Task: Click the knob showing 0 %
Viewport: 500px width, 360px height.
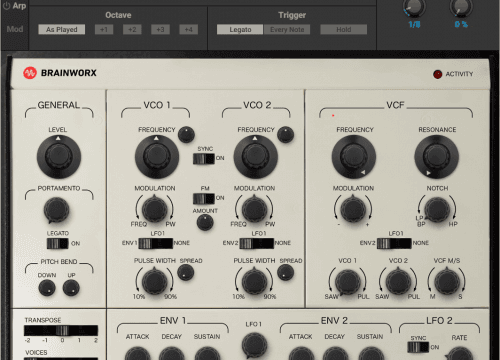Action: tap(461, 7)
